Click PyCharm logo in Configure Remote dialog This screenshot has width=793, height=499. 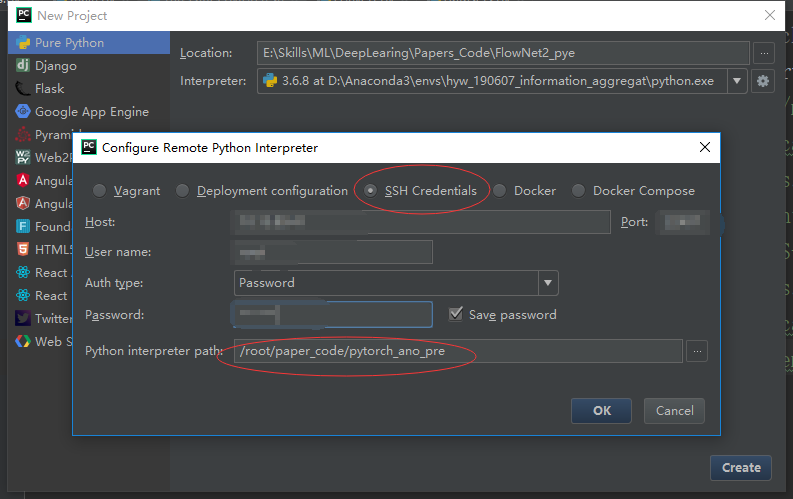coord(89,147)
